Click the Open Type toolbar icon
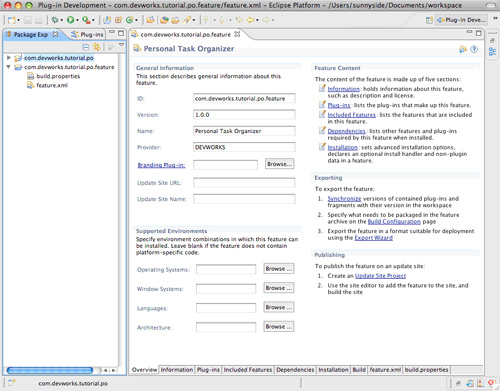This screenshot has height=391, width=500. coord(164,20)
